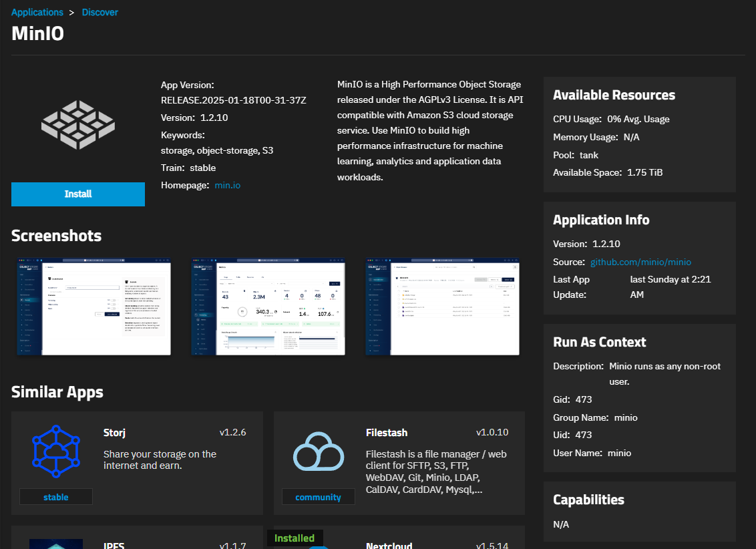Open the Storj app icon
This screenshot has width=756, height=549.
click(56, 451)
